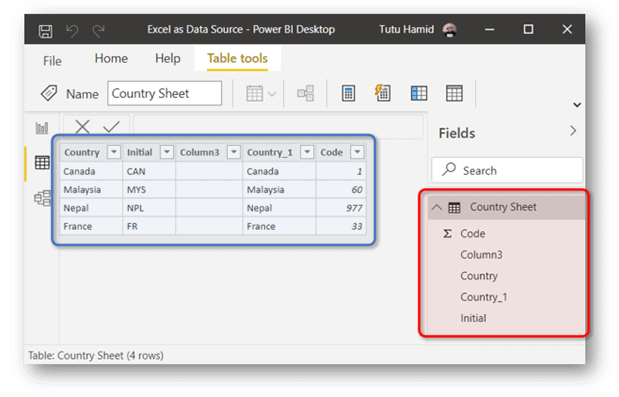Viewport: 619px width, 397px height.
Task: Click Nepal in the Country column
Action: 91,208
